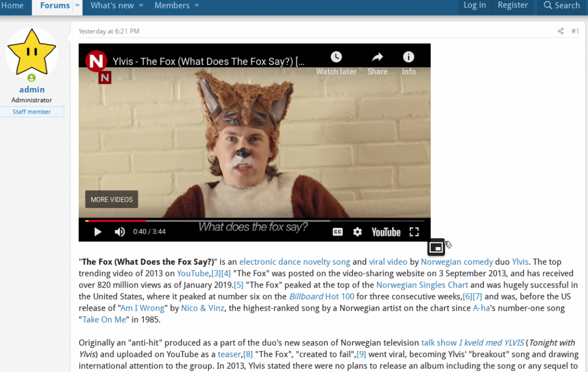Image resolution: width=588 pixels, height=372 pixels.
Task: Expand What's new dropdown arrow
Action: 141,6
